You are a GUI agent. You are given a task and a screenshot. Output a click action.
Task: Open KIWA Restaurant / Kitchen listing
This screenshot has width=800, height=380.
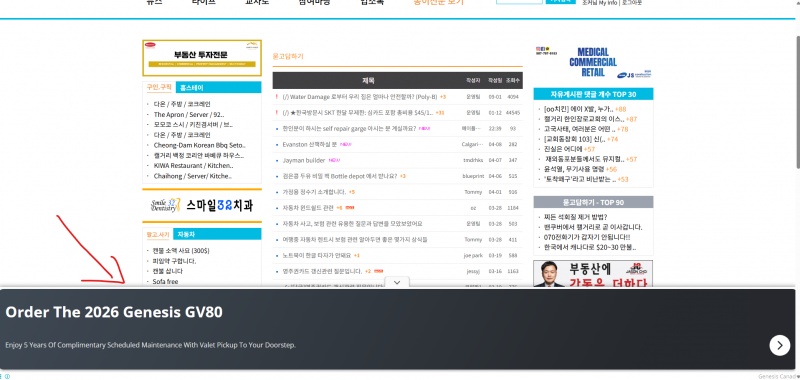[193, 165]
